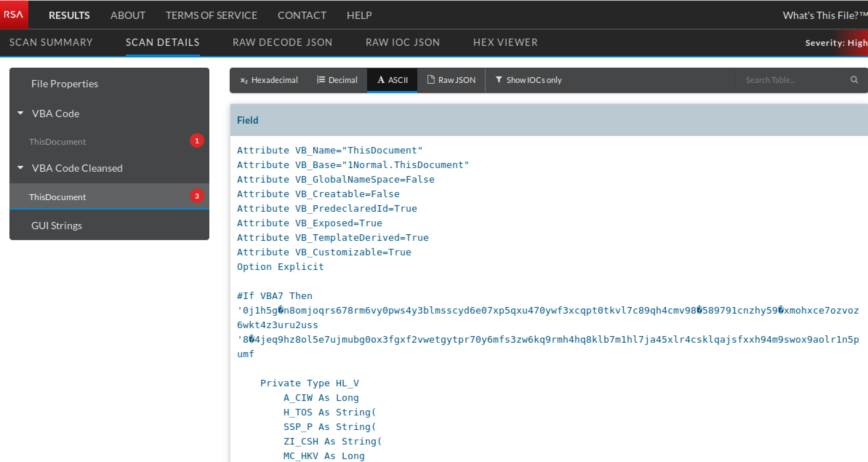This screenshot has width=868, height=462.
Task: Switch view to Decimal format
Action: 337,80
